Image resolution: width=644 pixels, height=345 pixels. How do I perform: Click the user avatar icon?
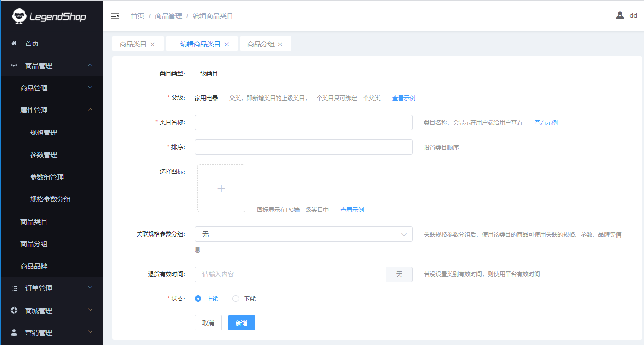click(x=620, y=15)
